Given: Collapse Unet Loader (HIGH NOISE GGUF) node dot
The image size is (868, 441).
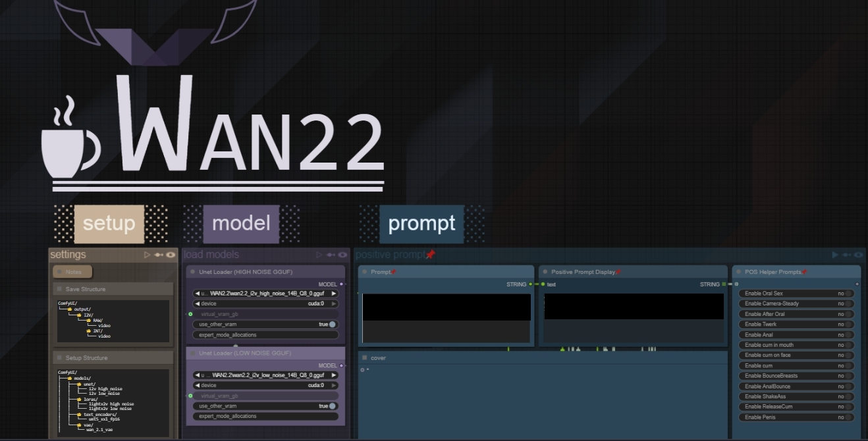Looking at the screenshot, I should click(x=192, y=271).
